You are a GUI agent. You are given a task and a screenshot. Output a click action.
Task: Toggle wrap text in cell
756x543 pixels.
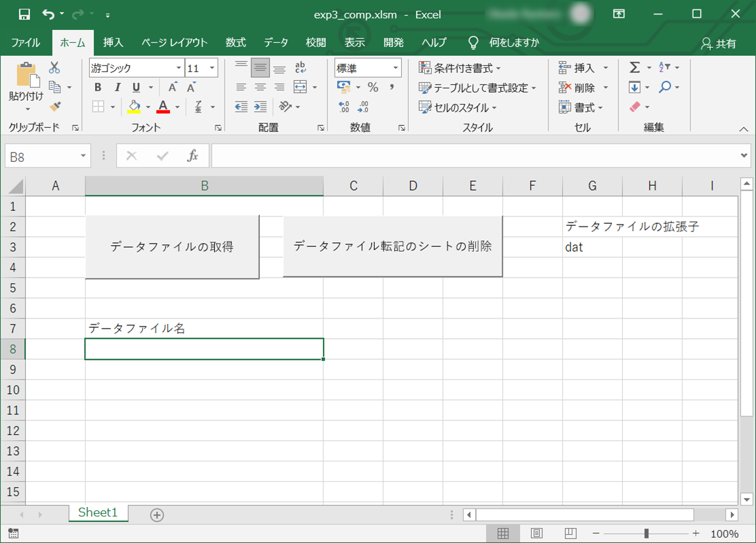[300, 67]
